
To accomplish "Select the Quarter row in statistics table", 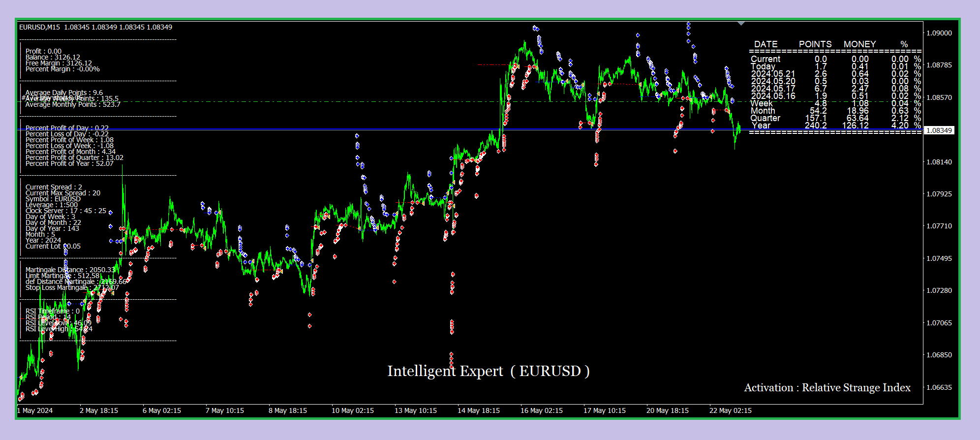I will pyautogui.click(x=836, y=118).
